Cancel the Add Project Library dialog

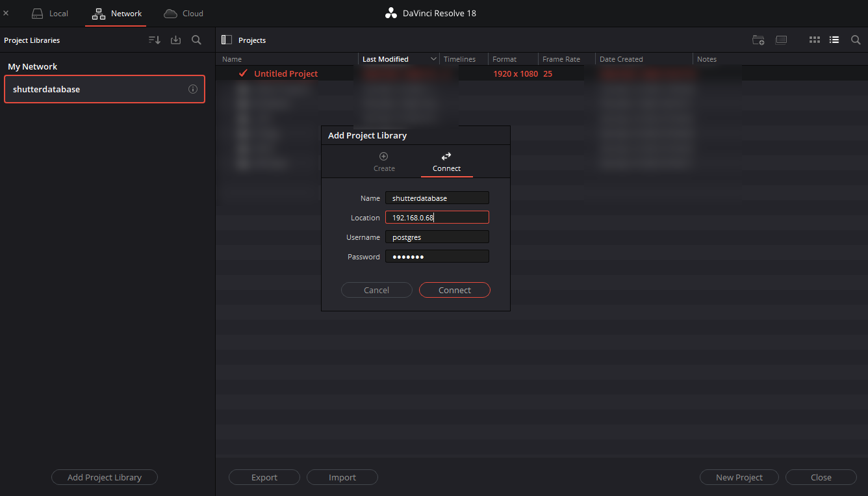pos(377,290)
